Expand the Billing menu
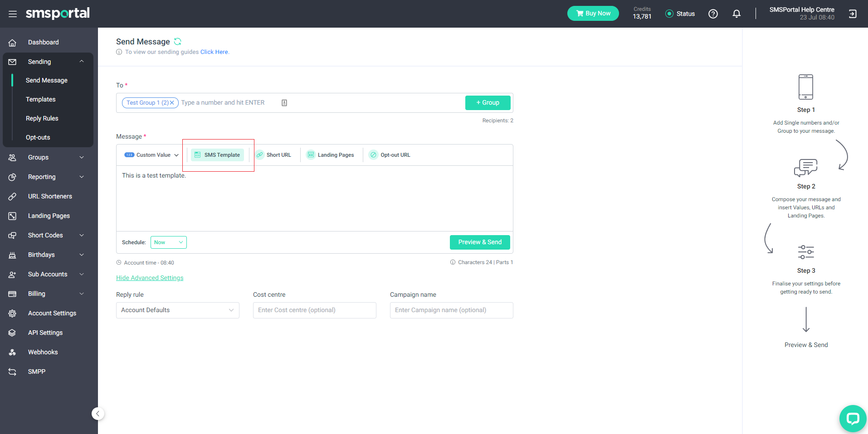 click(x=82, y=294)
